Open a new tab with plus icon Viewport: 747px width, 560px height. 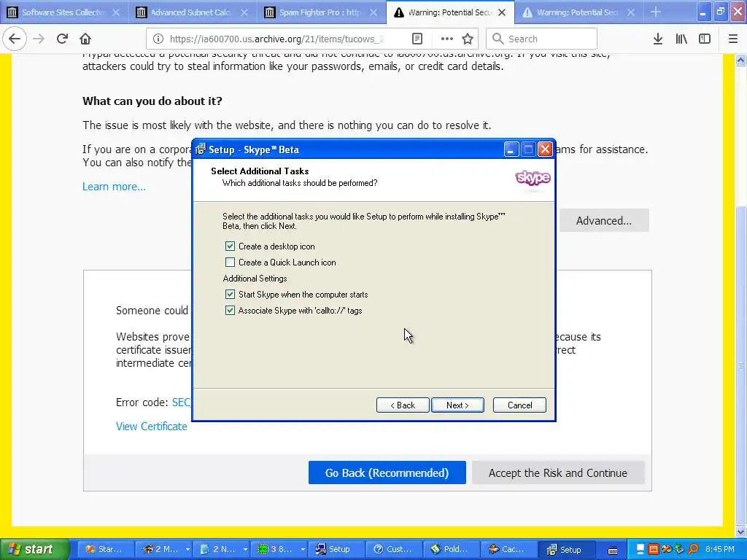click(656, 12)
